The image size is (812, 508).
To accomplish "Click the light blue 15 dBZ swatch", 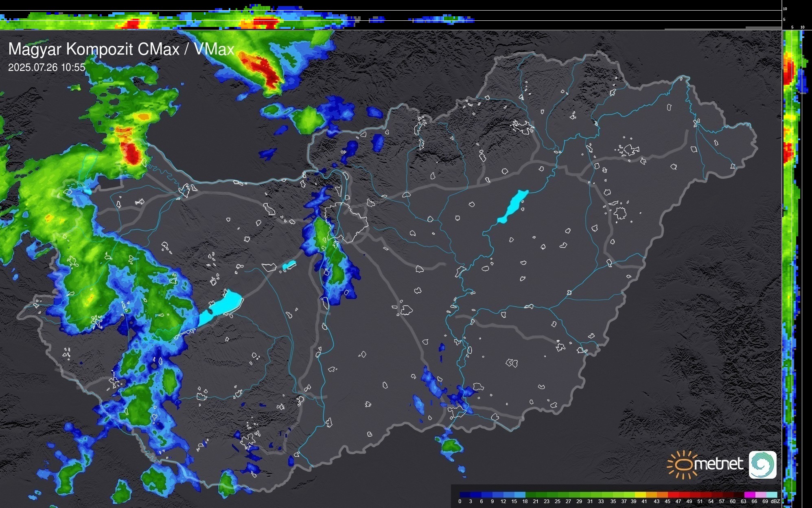I will pos(519,495).
